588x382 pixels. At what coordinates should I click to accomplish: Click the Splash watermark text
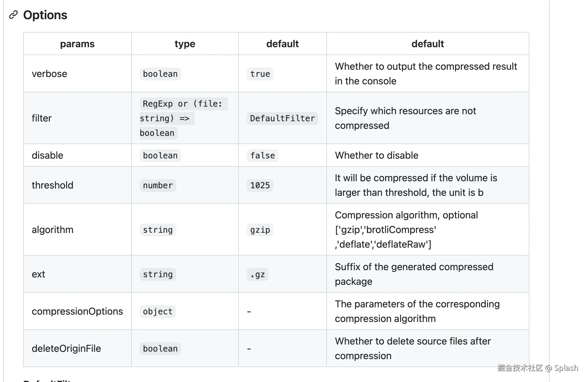[x=566, y=368]
